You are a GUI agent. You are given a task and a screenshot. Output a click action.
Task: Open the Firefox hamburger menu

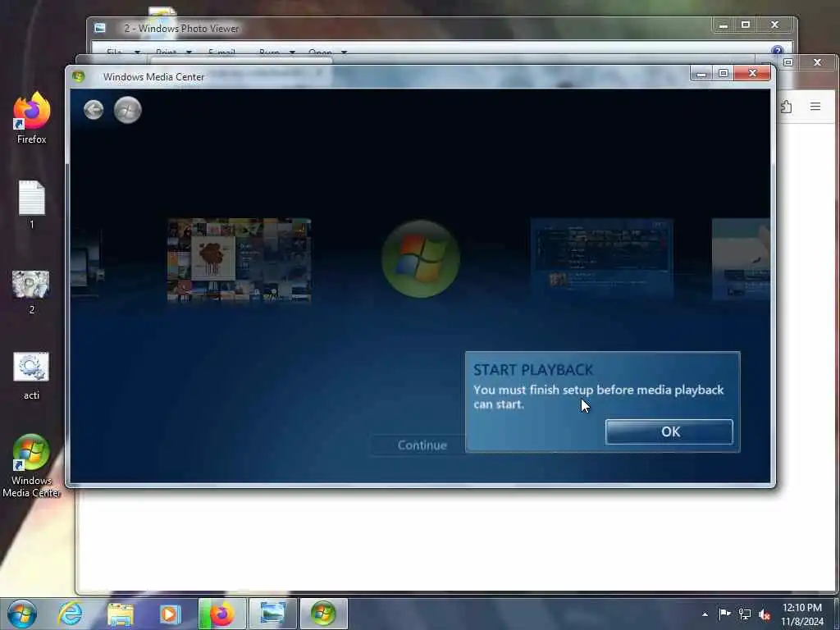coord(815,107)
